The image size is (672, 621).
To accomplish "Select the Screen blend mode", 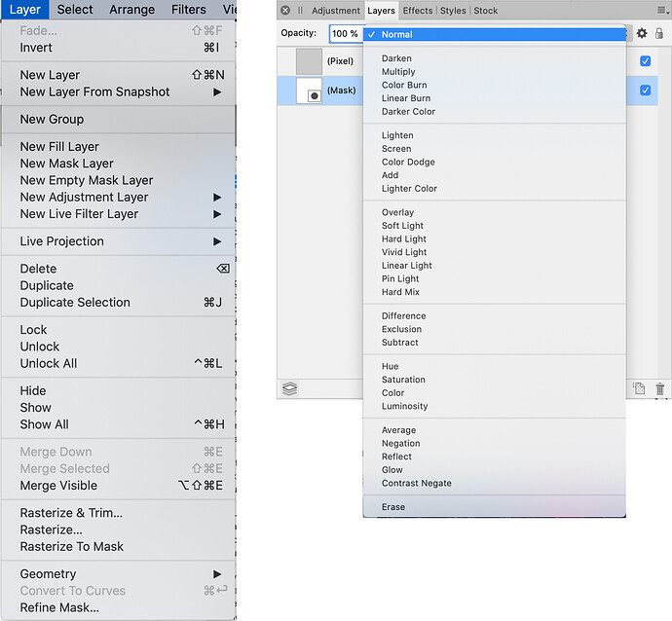I will (x=495, y=149).
